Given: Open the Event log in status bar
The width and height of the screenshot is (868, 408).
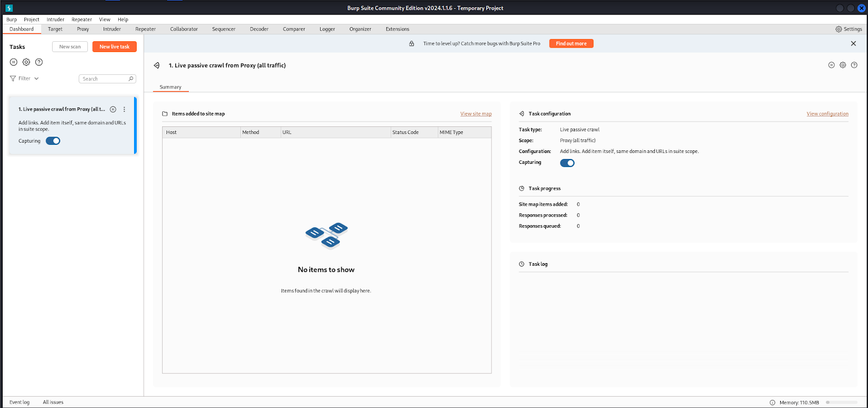Looking at the screenshot, I should [20, 403].
